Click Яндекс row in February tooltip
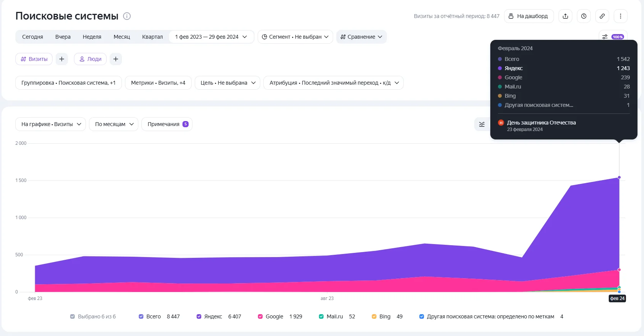Viewport: 644px width, 336px height. (x=563, y=68)
